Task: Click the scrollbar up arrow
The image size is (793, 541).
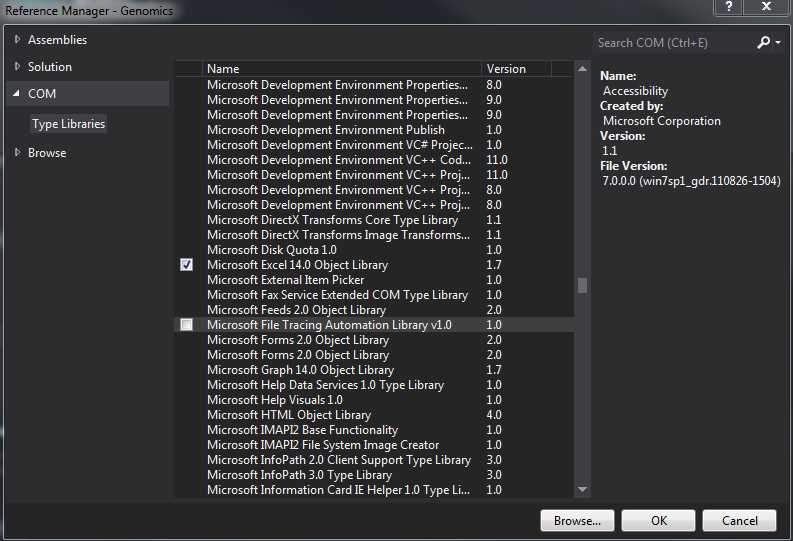Action: 582,69
